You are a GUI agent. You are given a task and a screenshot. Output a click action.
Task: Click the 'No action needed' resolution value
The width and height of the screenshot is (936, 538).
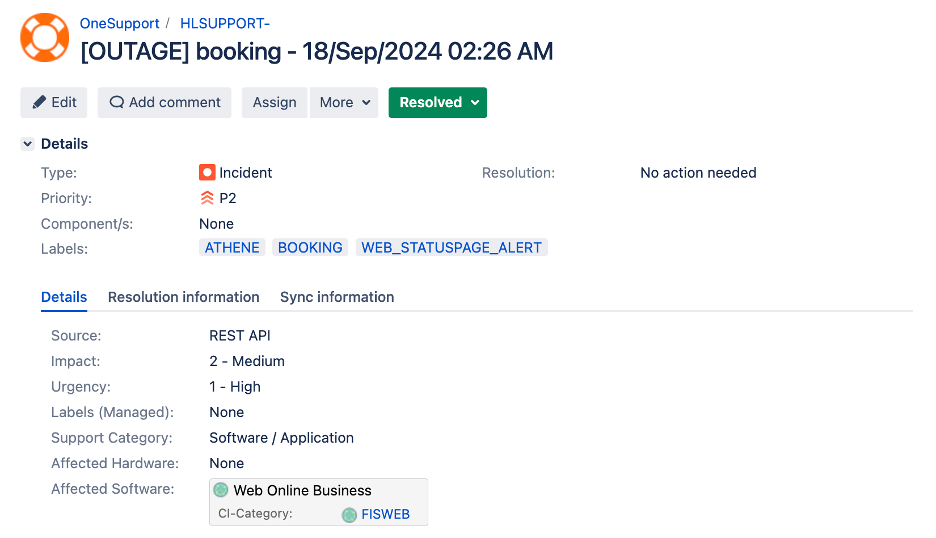point(698,173)
